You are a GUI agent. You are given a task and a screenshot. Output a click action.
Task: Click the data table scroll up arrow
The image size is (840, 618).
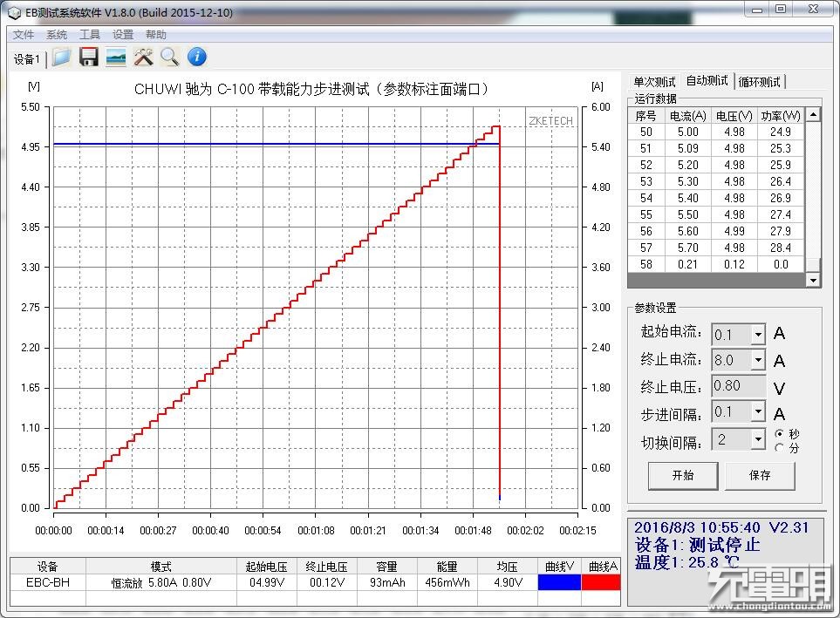[813, 114]
